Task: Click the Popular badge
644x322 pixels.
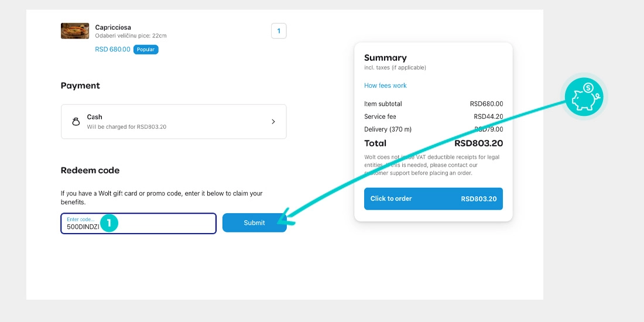Action: tap(146, 49)
